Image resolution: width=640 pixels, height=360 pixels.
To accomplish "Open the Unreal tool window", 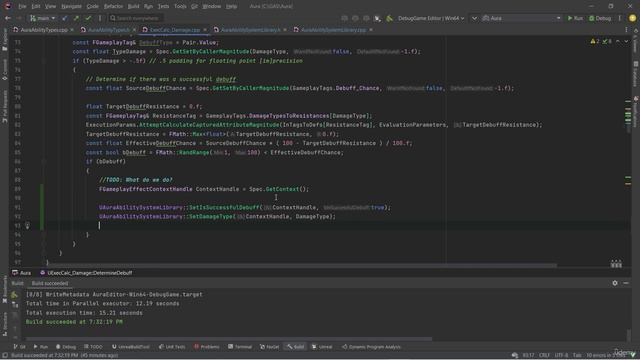I will tap(322, 347).
